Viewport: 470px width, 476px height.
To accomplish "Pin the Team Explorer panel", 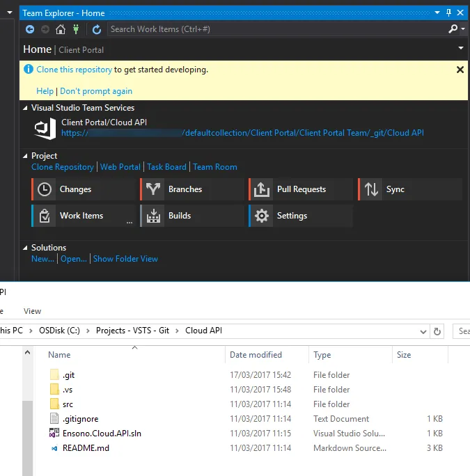I will click(x=448, y=13).
